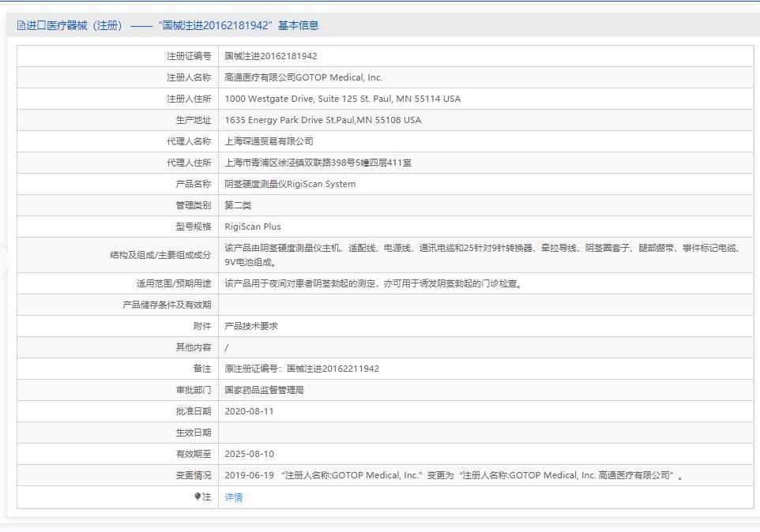Click the document icon before 进口医疗器械 heading
Image resolution: width=760 pixels, height=532 pixels.
tap(21, 25)
